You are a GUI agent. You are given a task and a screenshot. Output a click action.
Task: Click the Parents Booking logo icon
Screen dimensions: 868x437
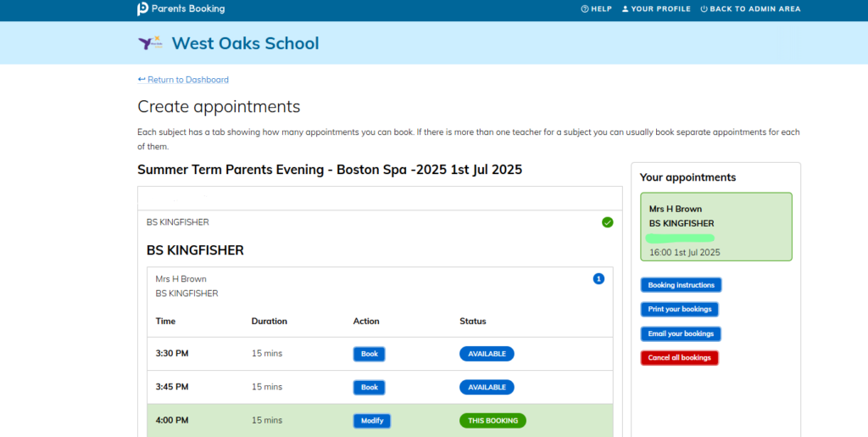pos(142,8)
